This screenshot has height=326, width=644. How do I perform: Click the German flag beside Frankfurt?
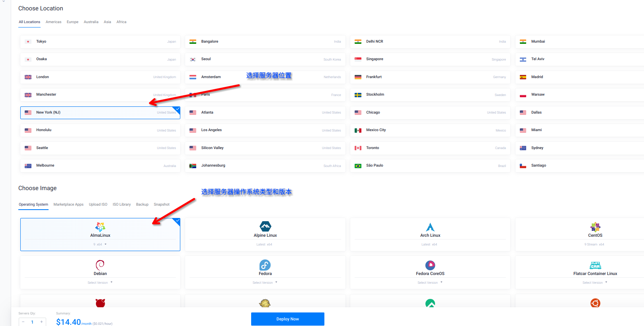tap(358, 77)
